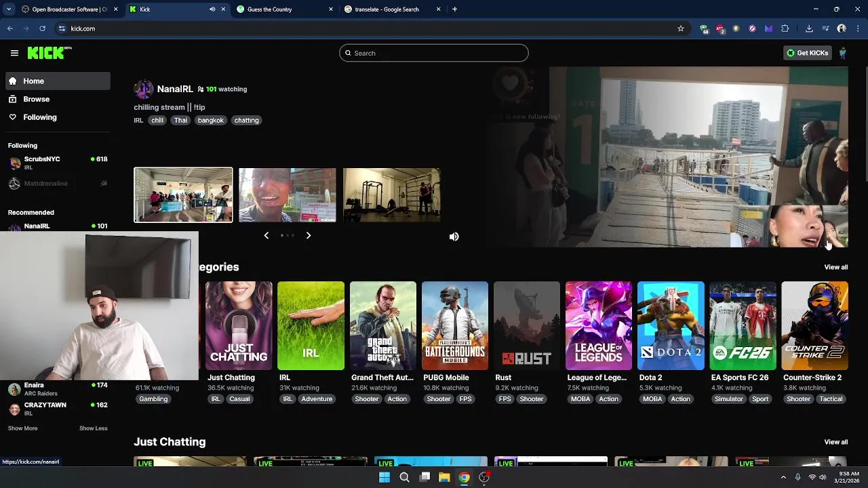Image resolution: width=868 pixels, height=488 pixels.
Task: Open the Chrome profile avatar
Action: (842, 28)
